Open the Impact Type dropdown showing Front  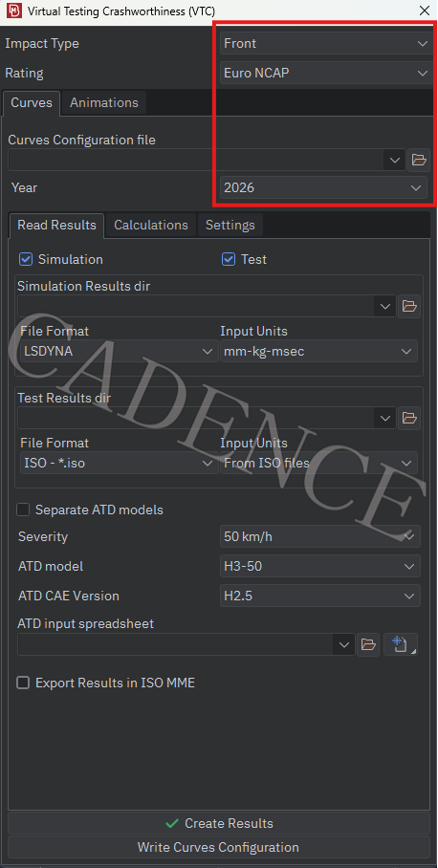[325, 43]
